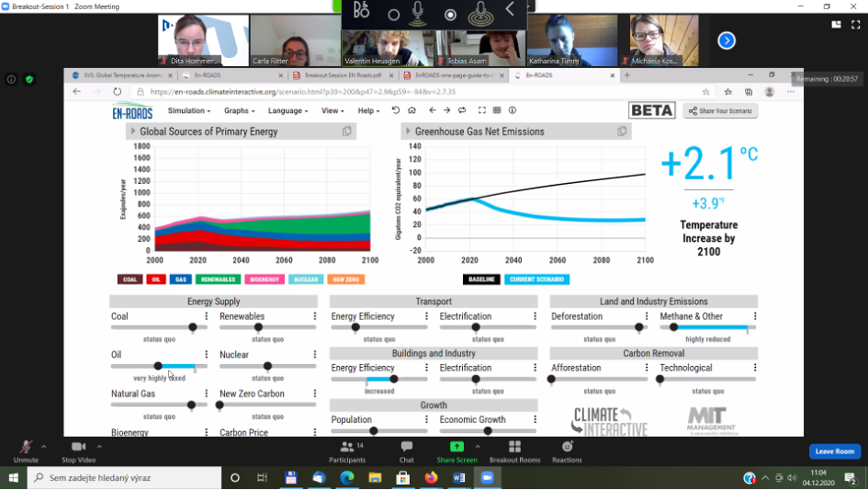Click the Buildings Energy Efficiency slider handle

point(394,379)
